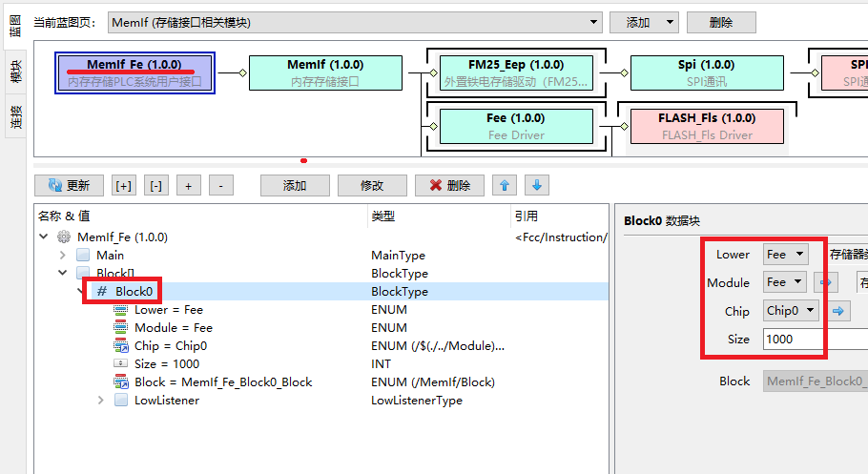
Task: Collapse the MemIf_Fe (1.0.0) root node
Action: click(x=44, y=237)
